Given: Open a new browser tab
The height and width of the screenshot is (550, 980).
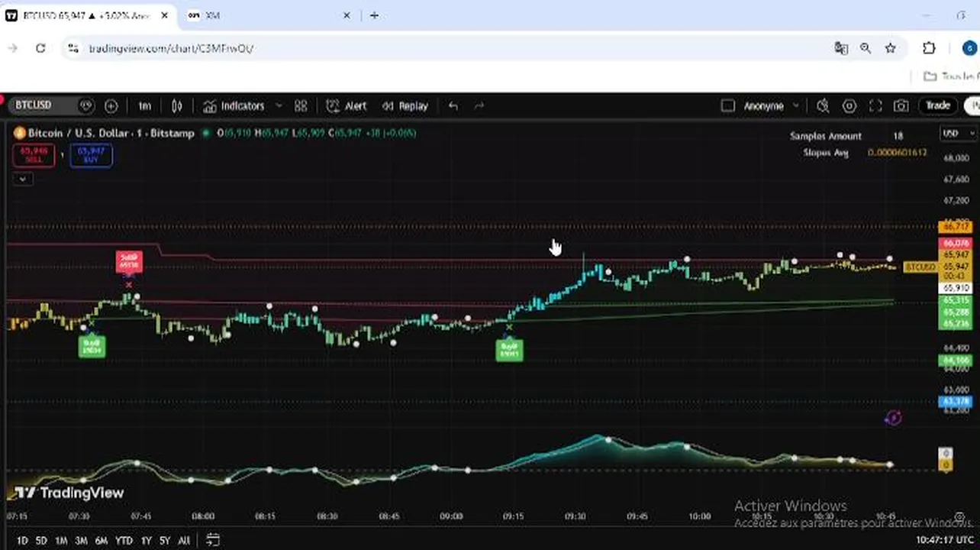Looking at the screenshot, I should click(374, 15).
